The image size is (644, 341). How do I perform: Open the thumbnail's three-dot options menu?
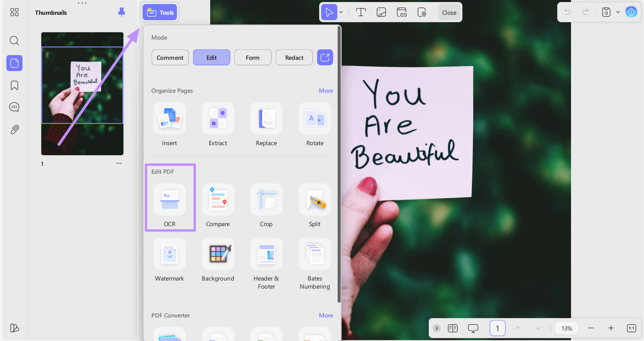119,163
